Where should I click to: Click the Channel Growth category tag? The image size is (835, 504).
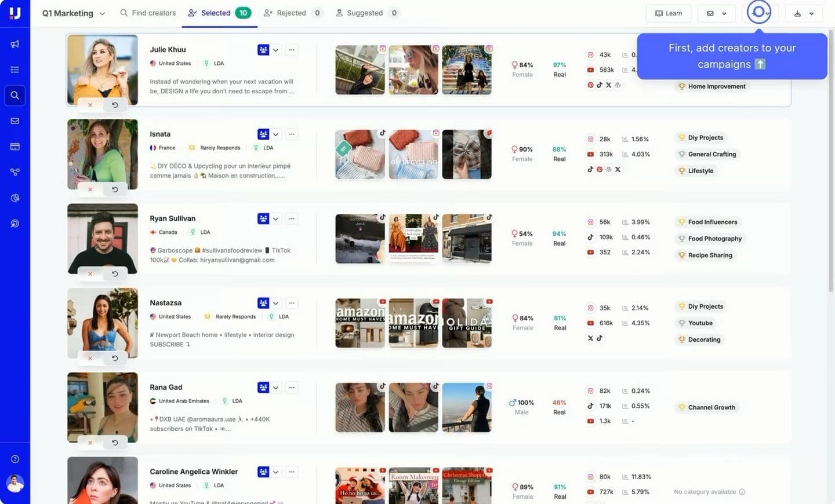point(706,408)
